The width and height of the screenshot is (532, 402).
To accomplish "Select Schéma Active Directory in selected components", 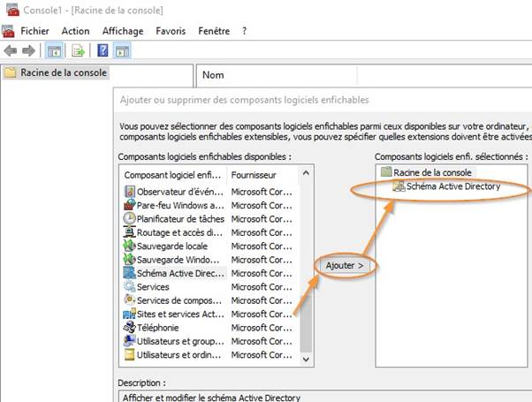I will (x=453, y=186).
